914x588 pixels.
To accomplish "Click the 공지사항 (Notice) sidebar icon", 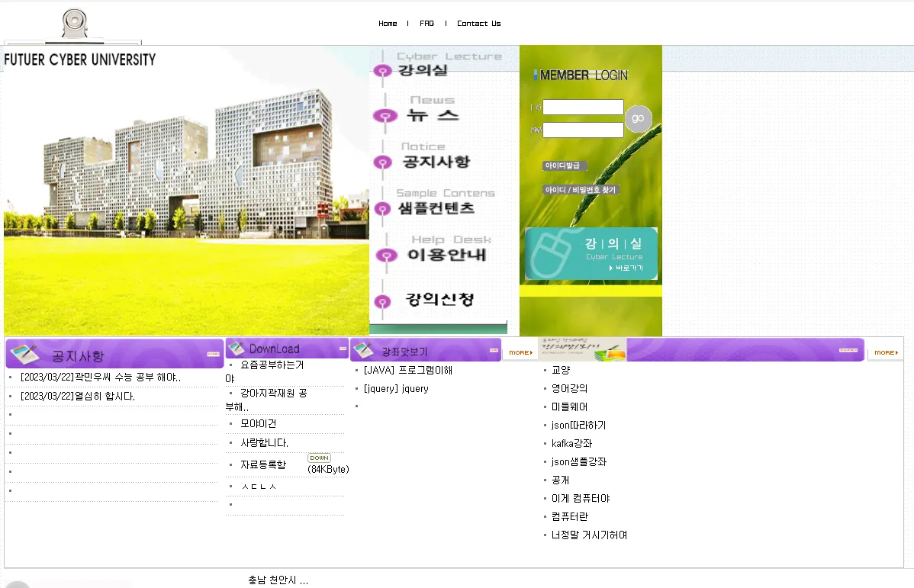I will click(x=383, y=162).
